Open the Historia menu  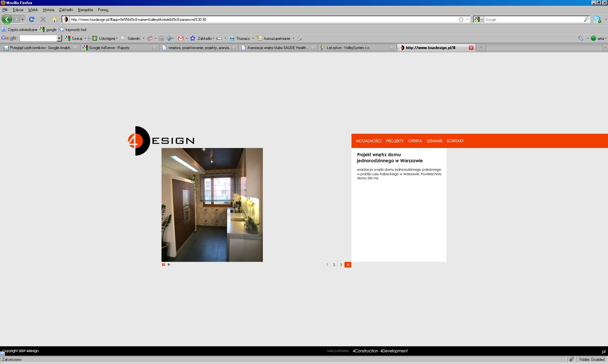coord(48,10)
